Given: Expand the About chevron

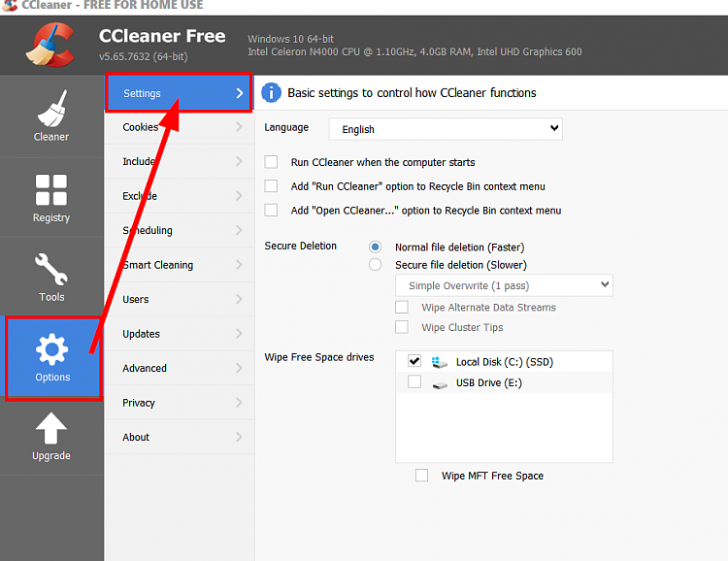Looking at the screenshot, I should coord(239,437).
